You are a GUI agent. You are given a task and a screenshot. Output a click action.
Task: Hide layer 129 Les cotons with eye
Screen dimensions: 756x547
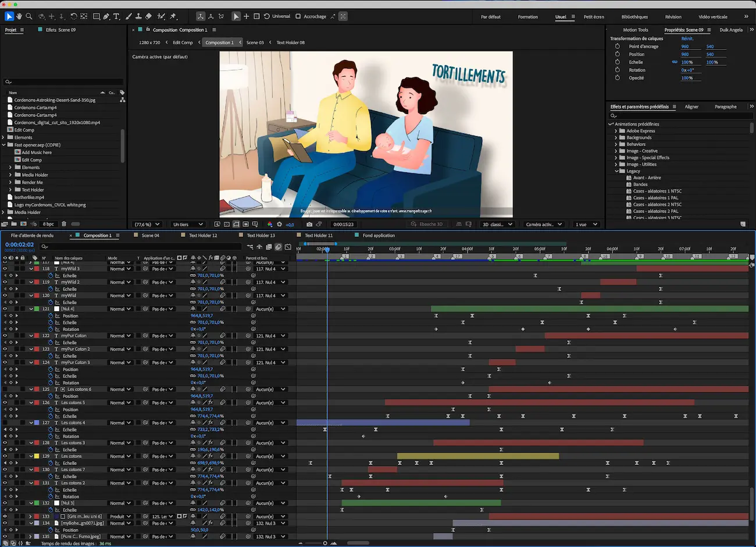[5, 456]
